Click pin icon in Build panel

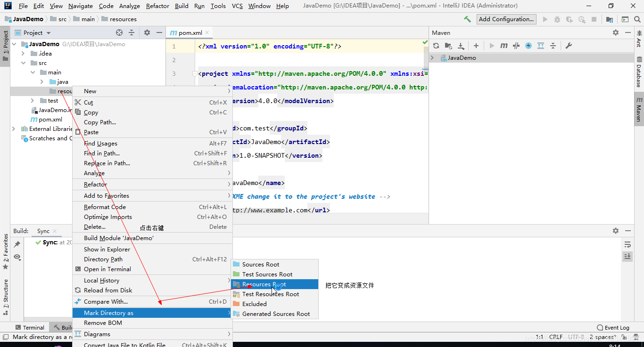[17, 244]
